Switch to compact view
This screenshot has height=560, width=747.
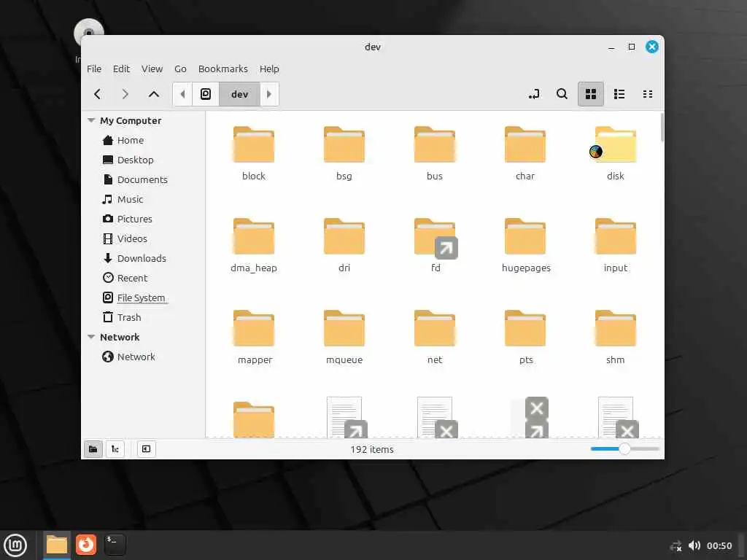648,94
